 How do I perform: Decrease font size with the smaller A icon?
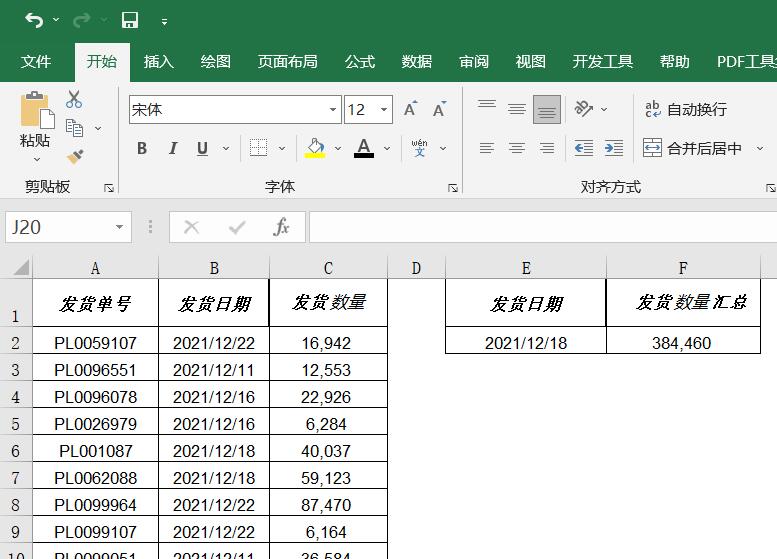point(439,109)
